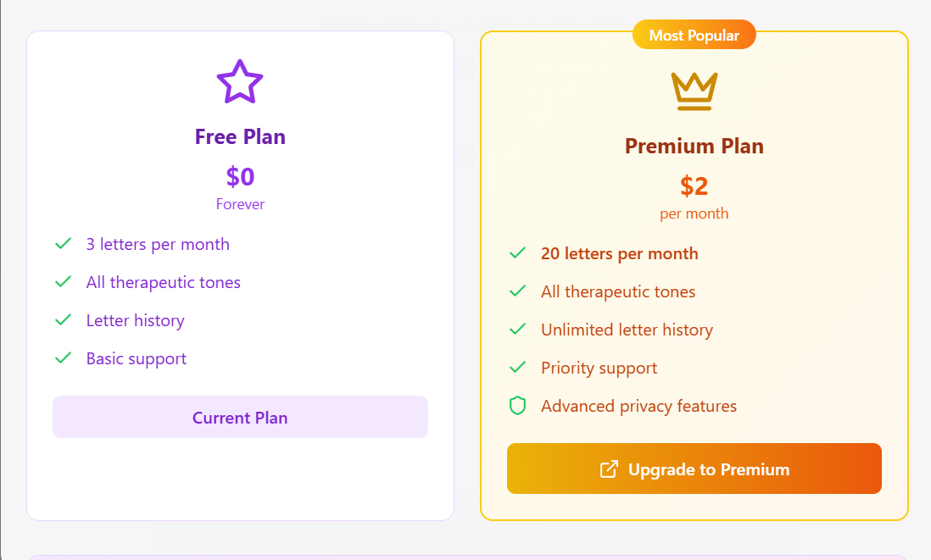Click the Advanced privacy features text
Image resolution: width=931 pixels, height=560 pixels.
[638, 406]
